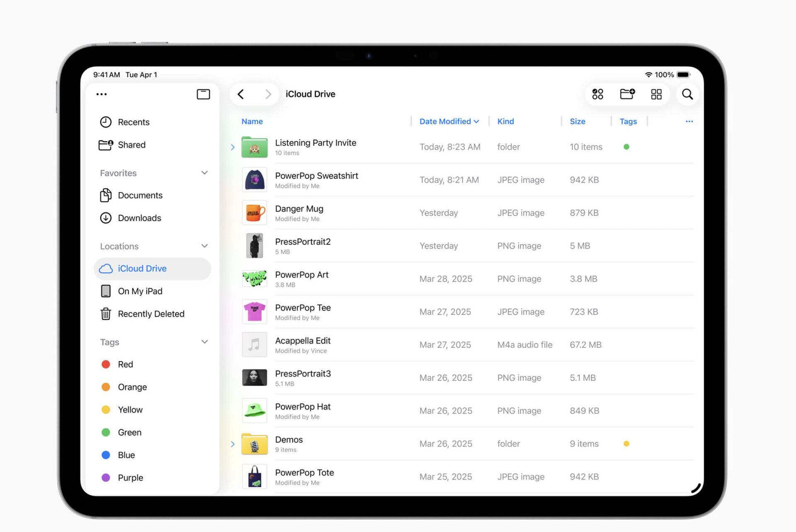
Task: Filter by Purple tag
Action: (x=153, y=478)
